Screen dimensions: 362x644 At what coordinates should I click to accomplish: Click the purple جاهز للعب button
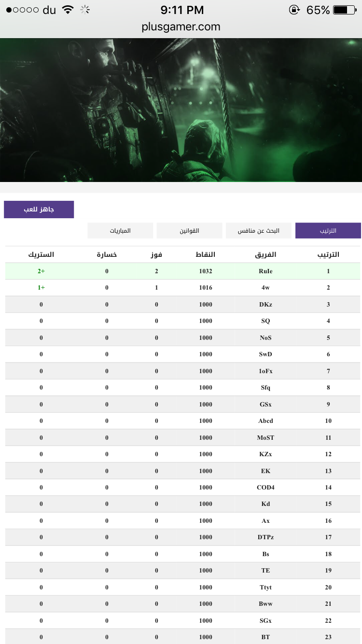click(39, 210)
